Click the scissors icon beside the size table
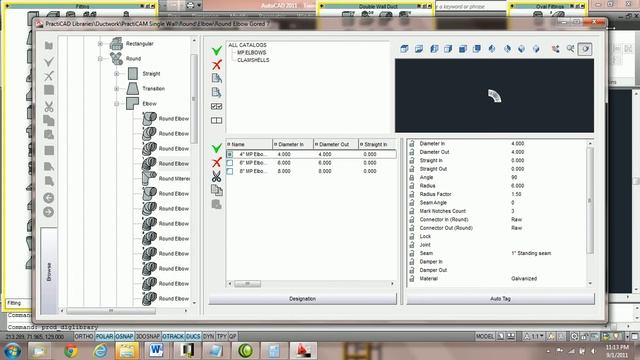 click(216, 176)
